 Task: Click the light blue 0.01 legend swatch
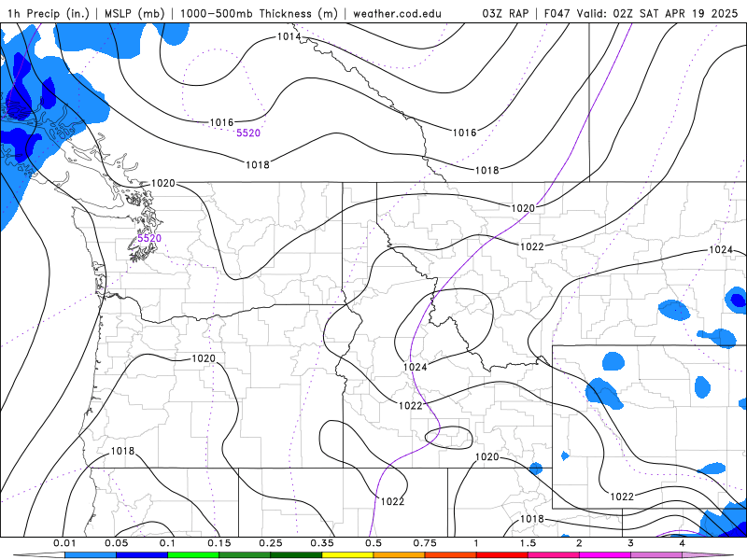click(91, 555)
